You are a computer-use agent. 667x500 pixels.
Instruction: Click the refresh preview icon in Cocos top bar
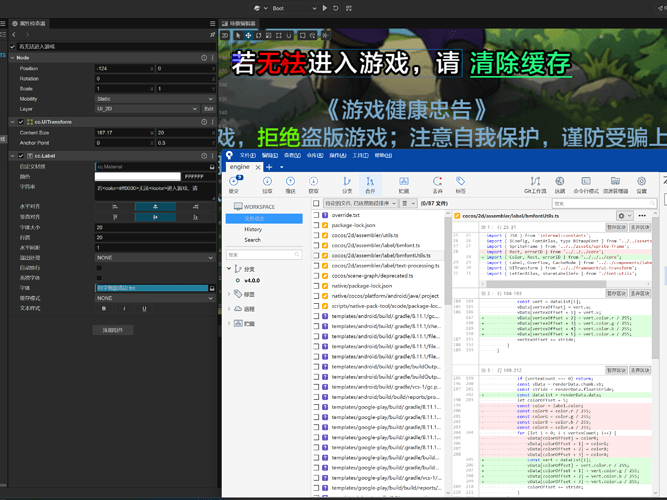click(336, 8)
